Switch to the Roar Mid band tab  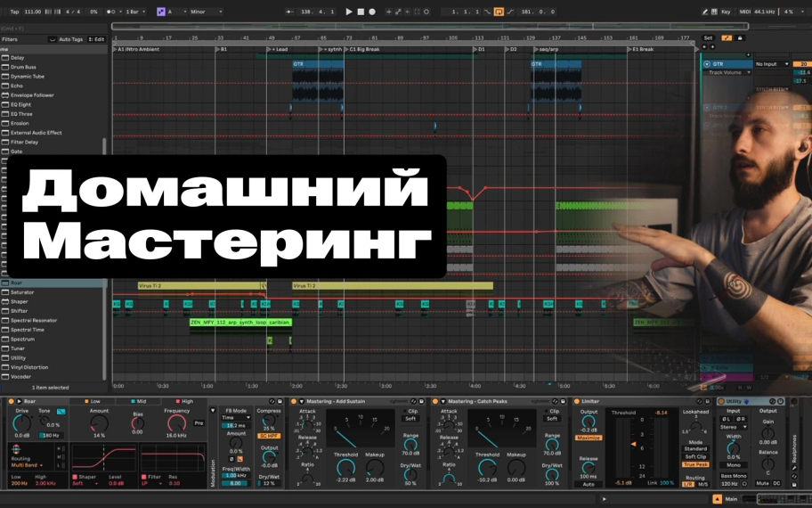(139, 402)
